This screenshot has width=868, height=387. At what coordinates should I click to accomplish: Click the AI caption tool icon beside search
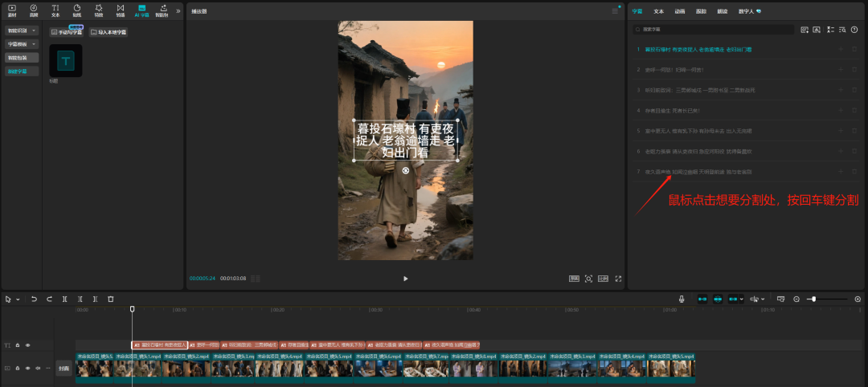click(x=805, y=29)
